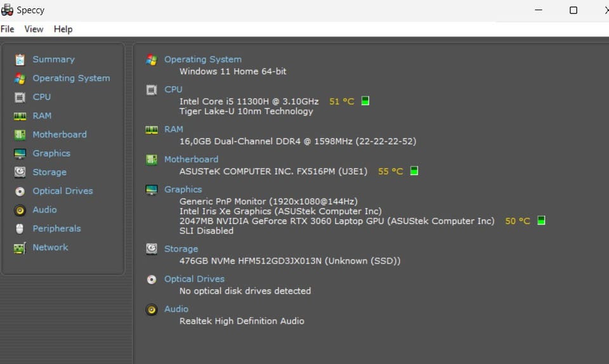The image size is (609, 364).
Task: Open Peripherals section from sidebar
Action: pyautogui.click(x=56, y=228)
